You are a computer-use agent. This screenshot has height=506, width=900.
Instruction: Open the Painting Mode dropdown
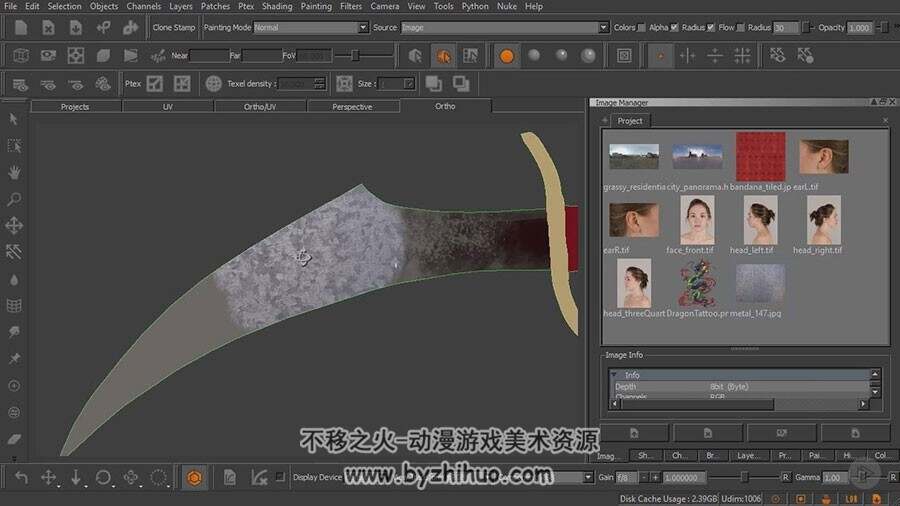pos(311,28)
